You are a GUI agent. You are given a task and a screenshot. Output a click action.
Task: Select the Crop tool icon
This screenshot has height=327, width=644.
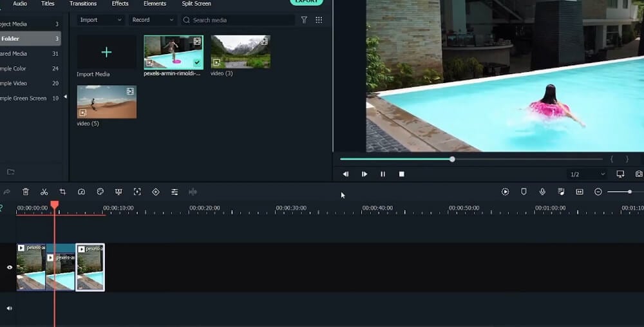(x=62, y=192)
